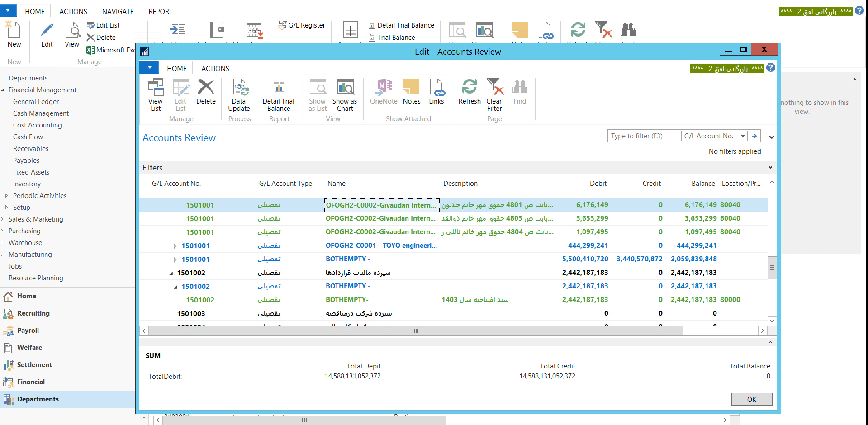868x425 pixels.
Task: Click grid vertical scroll down arrow
Action: click(772, 321)
